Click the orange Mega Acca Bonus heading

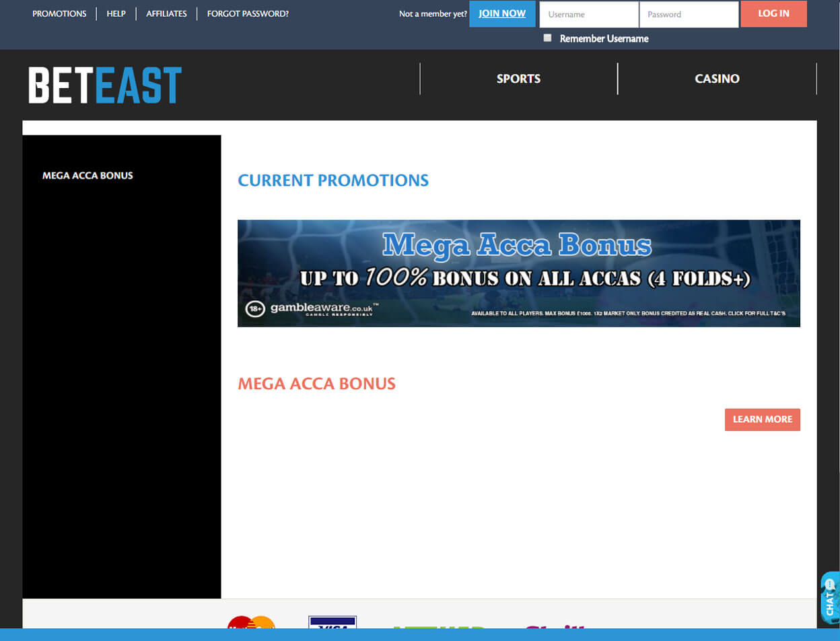click(x=316, y=384)
